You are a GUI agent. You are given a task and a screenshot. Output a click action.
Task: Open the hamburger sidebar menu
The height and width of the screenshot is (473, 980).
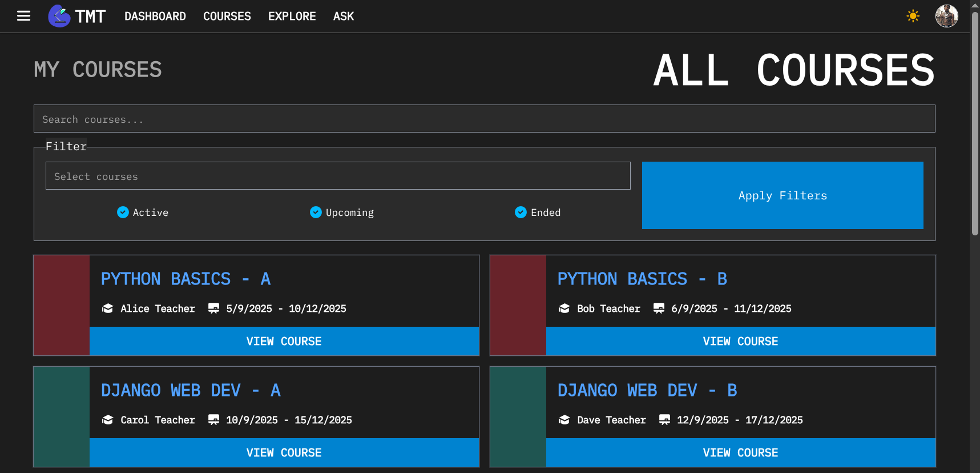coord(23,16)
